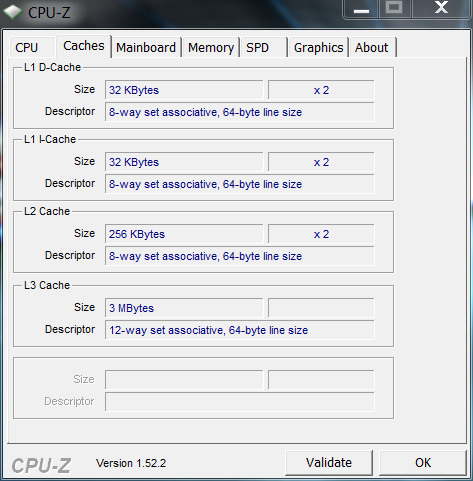Screen dimensions: 473x481
Task: Click L1 I-Cache size field 32 KBytes
Action: pyautogui.click(x=184, y=162)
